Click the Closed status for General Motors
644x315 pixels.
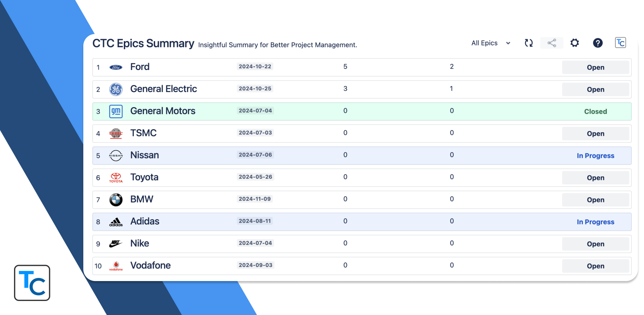coord(595,111)
